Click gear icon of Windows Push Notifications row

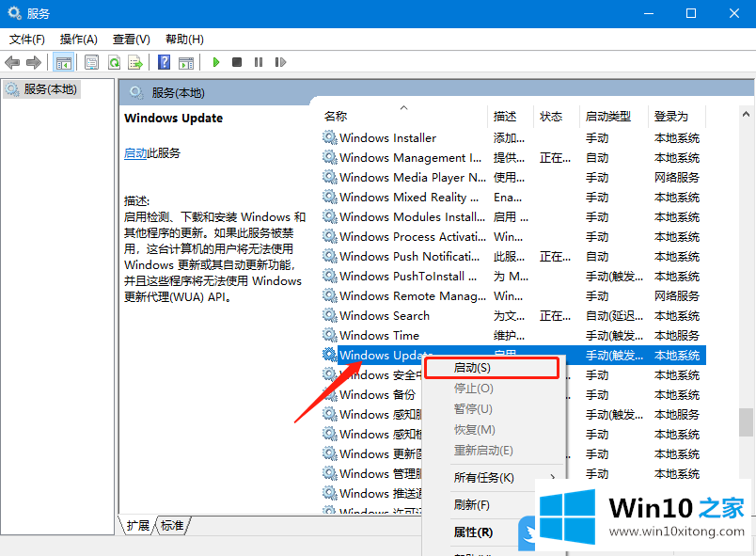pos(330,257)
